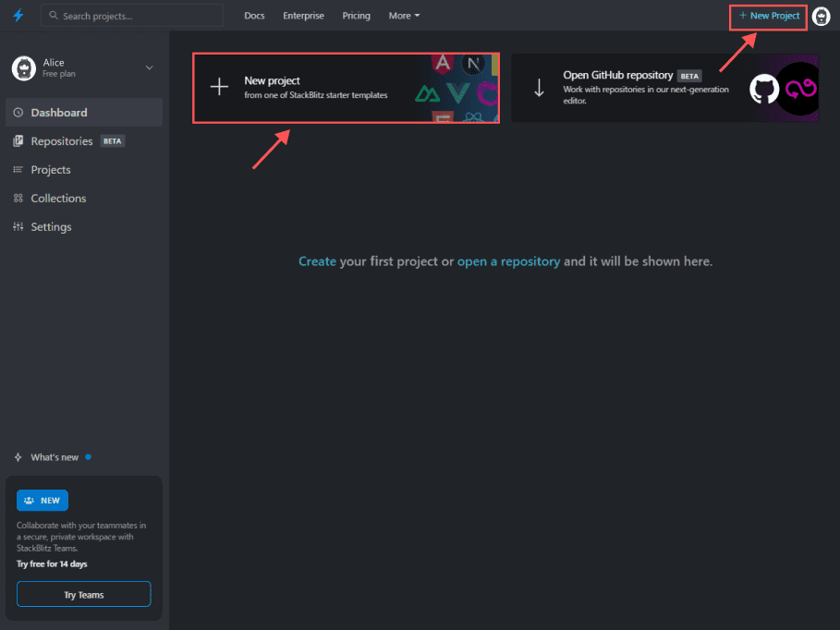Image resolution: width=840 pixels, height=630 pixels.
Task: Click the New Project button in header
Action: pyautogui.click(x=768, y=16)
